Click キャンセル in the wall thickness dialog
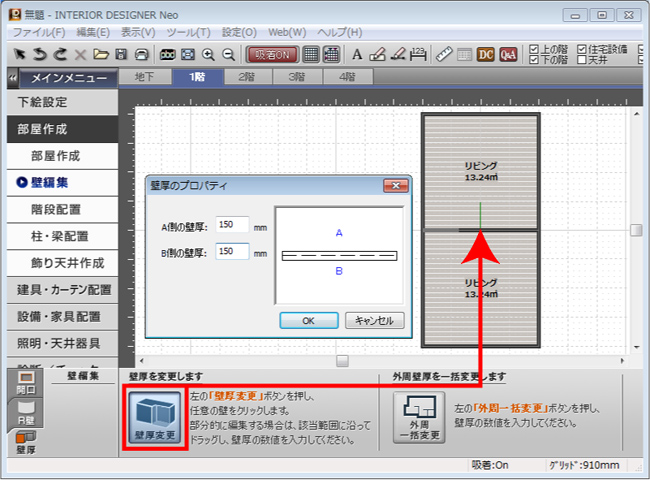 (374, 321)
